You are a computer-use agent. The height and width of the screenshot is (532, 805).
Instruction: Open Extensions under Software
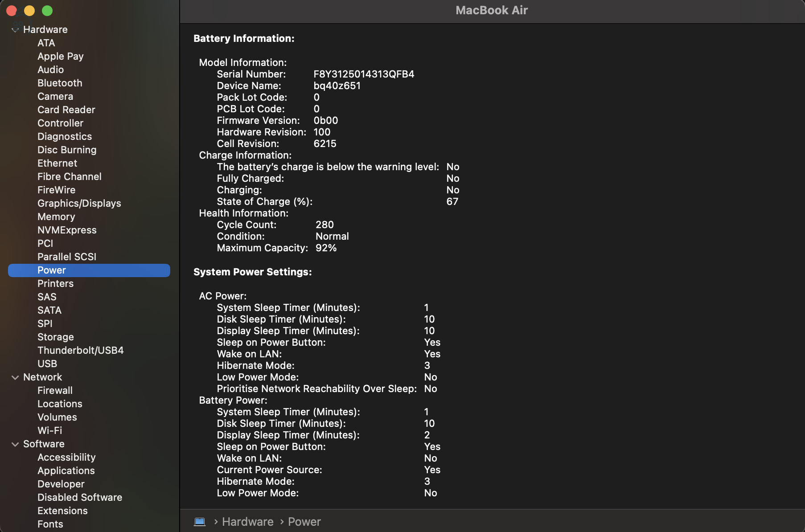click(x=62, y=511)
